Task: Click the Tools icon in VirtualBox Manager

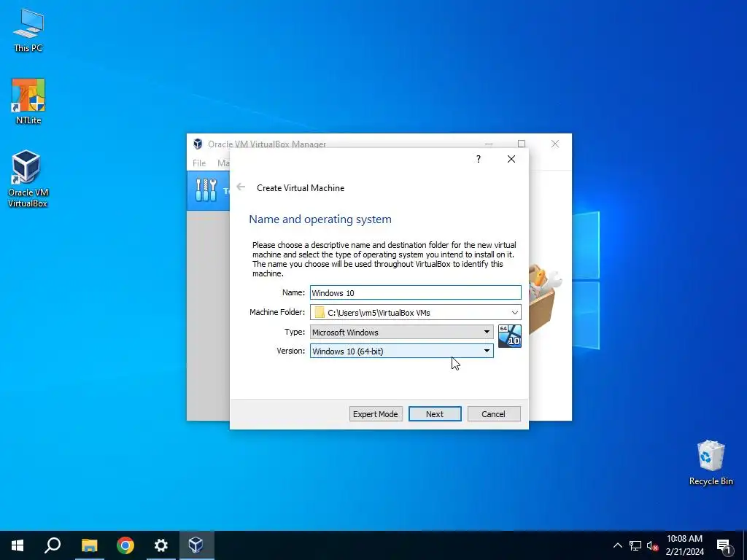Action: 206,190
